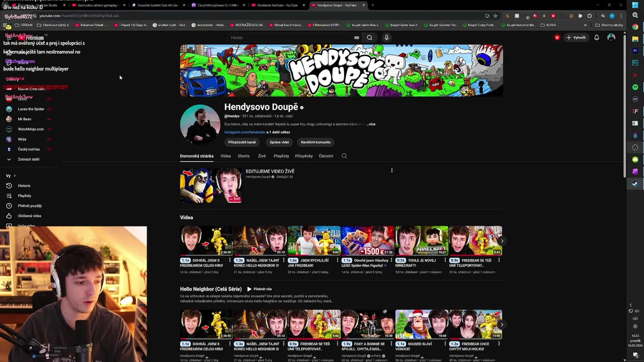Open JSEM RYCHLEJŠÍ JAK FREDBEAR thumbnail

(x=314, y=240)
